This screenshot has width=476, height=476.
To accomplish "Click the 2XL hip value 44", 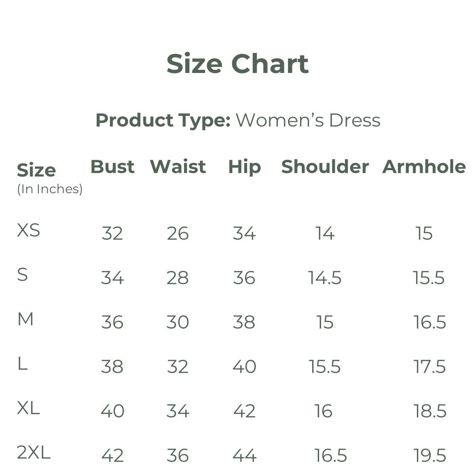I will (x=244, y=455).
